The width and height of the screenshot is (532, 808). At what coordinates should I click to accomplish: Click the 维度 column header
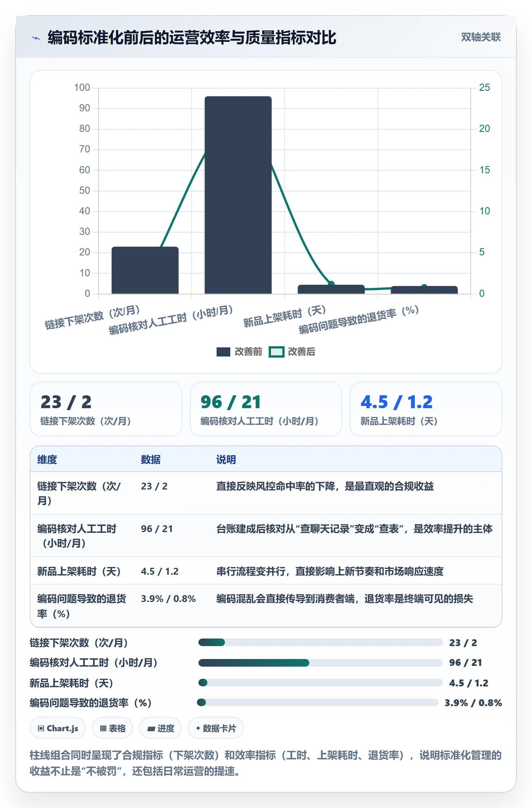47,459
